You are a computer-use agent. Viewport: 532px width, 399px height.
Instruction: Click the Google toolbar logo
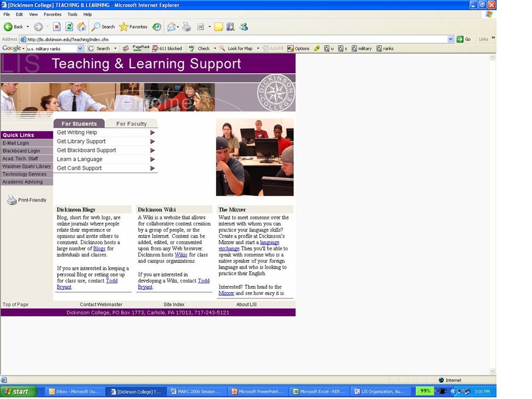(11, 49)
